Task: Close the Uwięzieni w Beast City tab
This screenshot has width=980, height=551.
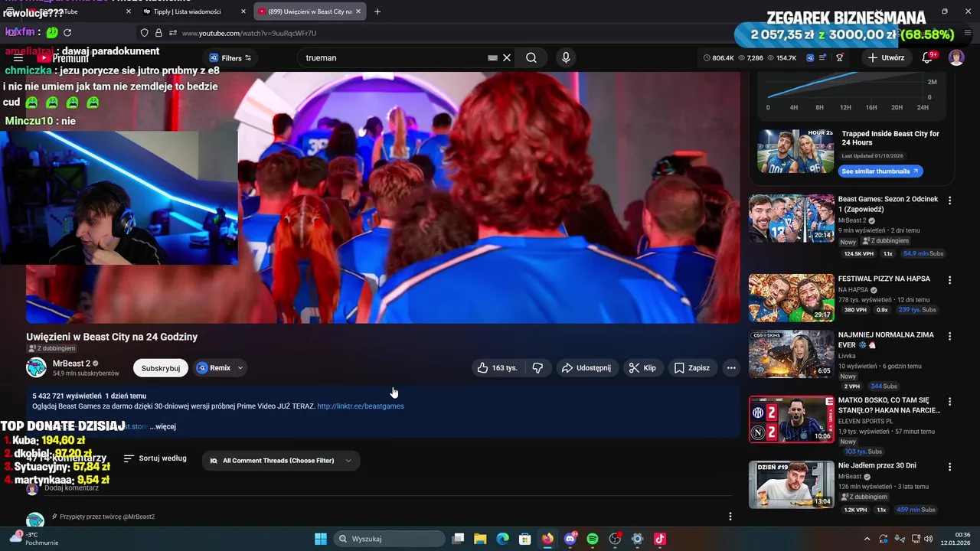Action: (x=358, y=11)
